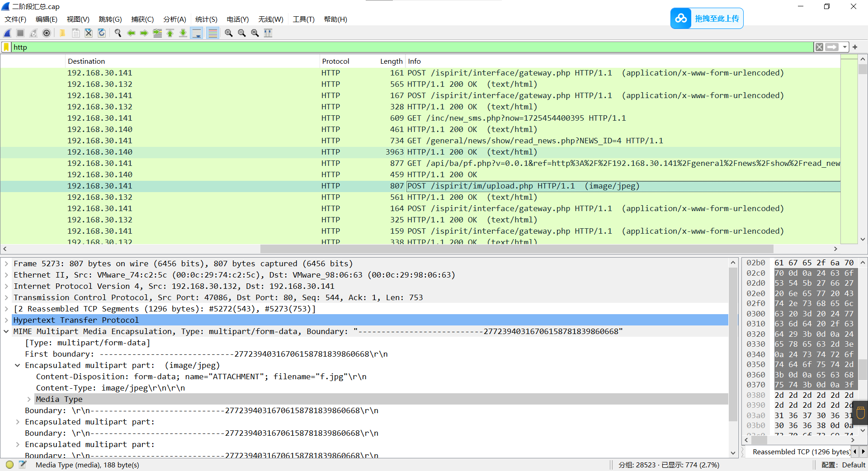
Task: Select the GET read_news.php?NEWS_ID=4 packet
Action: [420, 141]
